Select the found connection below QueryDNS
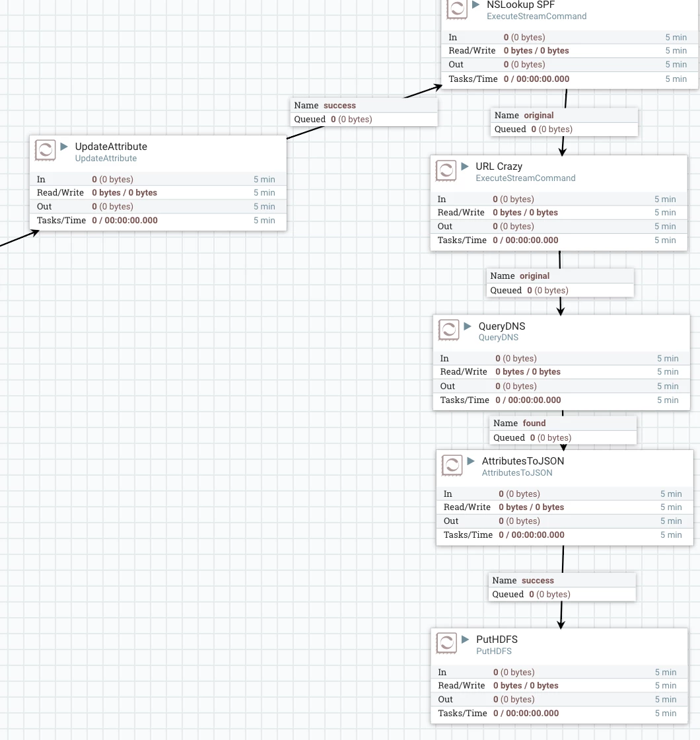Screen dimensions: 700x740 tap(563, 430)
